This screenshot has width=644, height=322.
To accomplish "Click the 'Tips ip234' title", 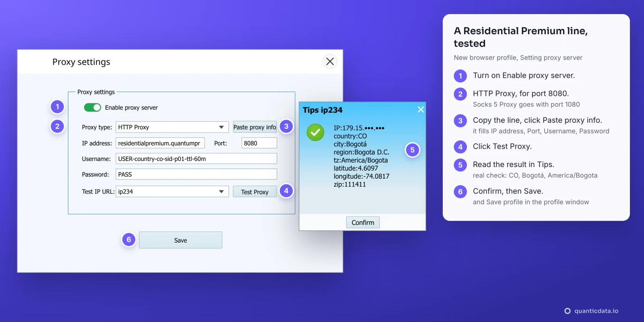I will pos(322,110).
